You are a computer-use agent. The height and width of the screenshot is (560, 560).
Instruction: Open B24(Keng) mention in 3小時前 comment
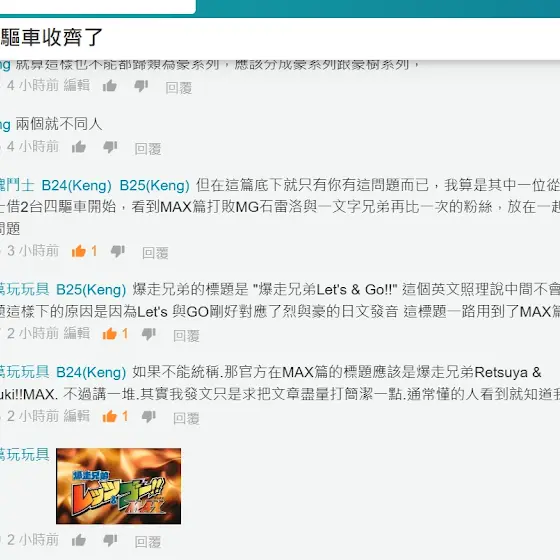[76, 185]
